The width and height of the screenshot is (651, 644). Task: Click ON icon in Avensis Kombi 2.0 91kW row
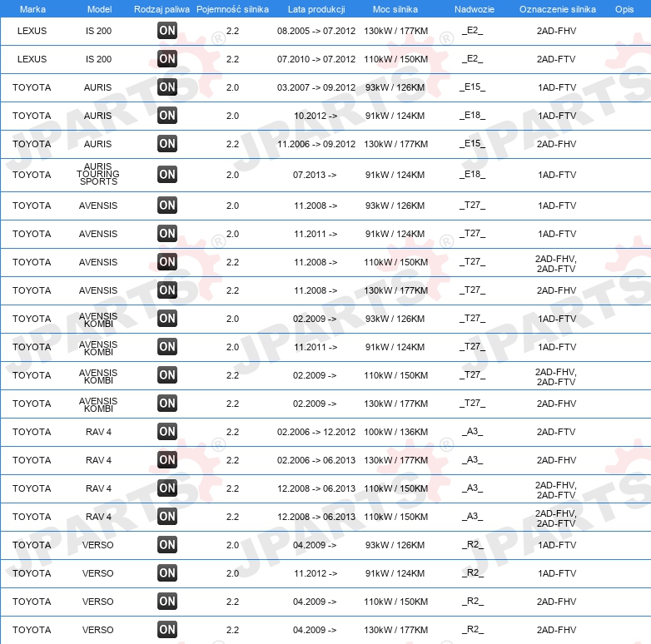[167, 346]
